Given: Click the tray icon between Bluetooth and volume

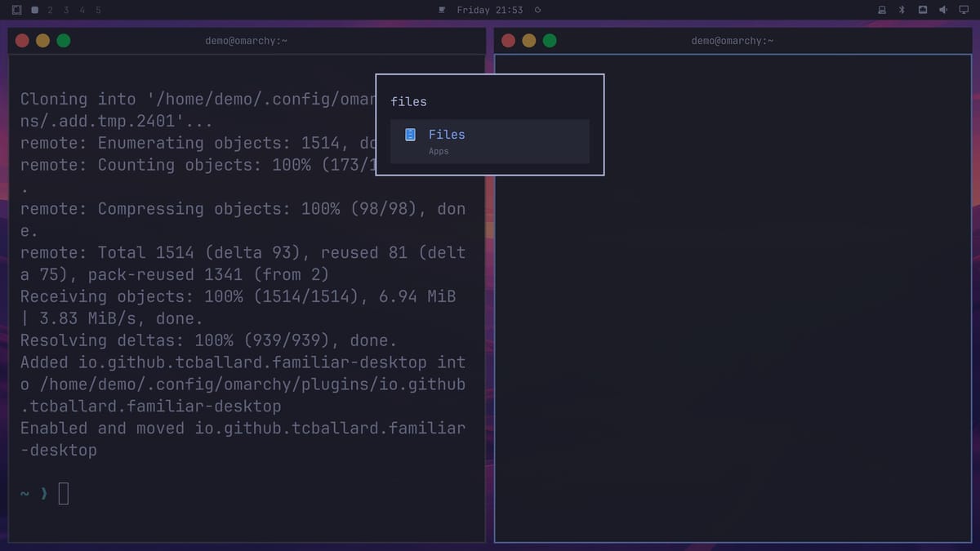Looking at the screenshot, I should tap(923, 10).
